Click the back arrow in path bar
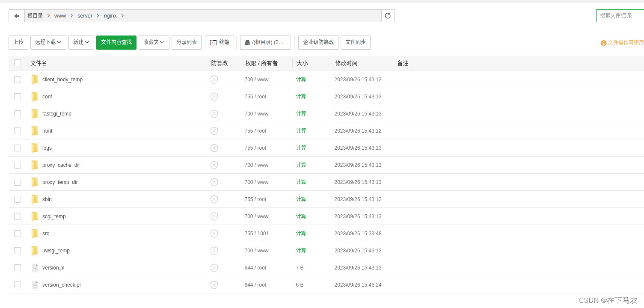 pyautogui.click(x=17, y=16)
